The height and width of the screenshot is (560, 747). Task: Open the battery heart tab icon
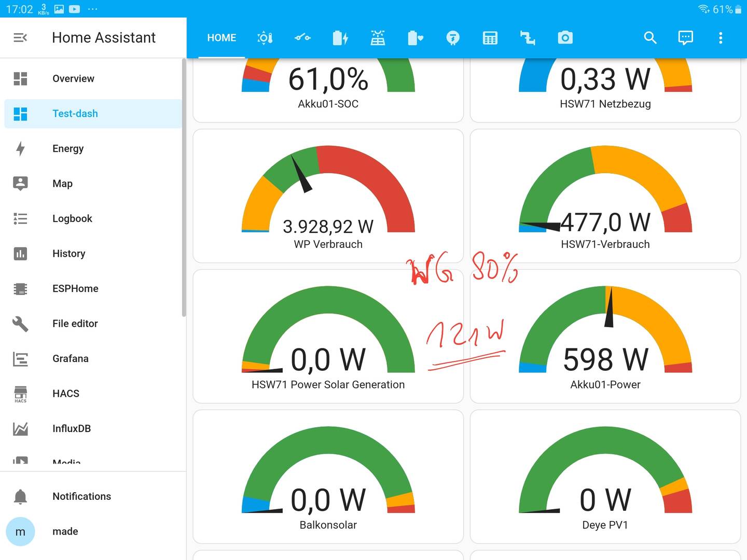[x=416, y=38]
